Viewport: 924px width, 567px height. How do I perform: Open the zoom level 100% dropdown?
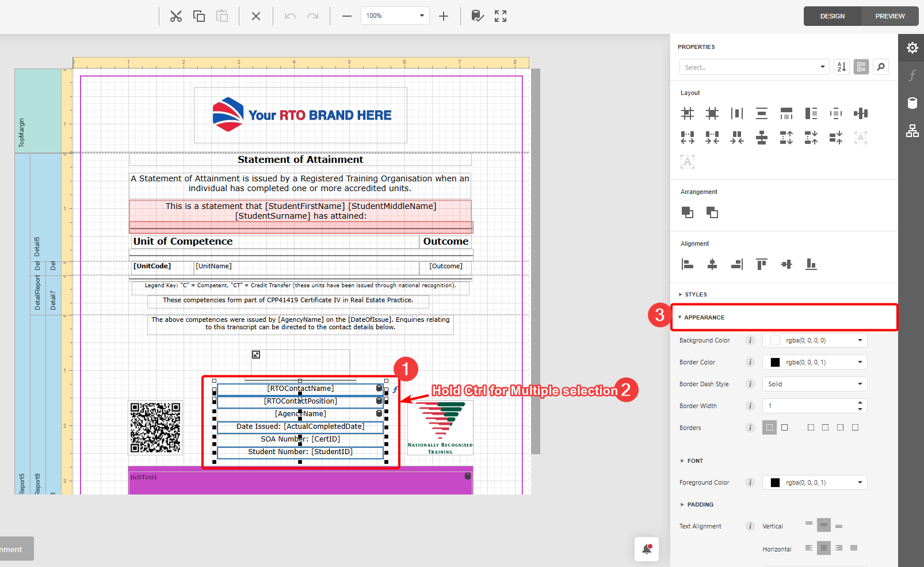(395, 16)
